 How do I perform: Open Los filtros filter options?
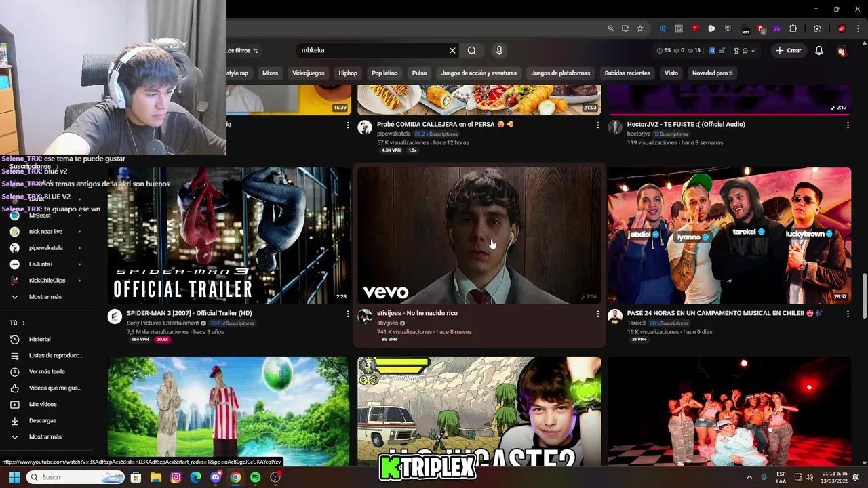click(x=242, y=50)
